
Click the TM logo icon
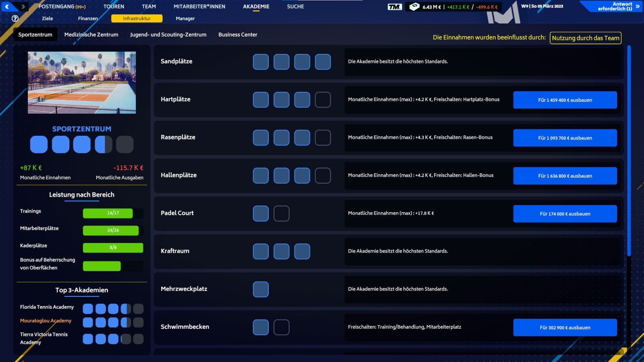tap(395, 7)
